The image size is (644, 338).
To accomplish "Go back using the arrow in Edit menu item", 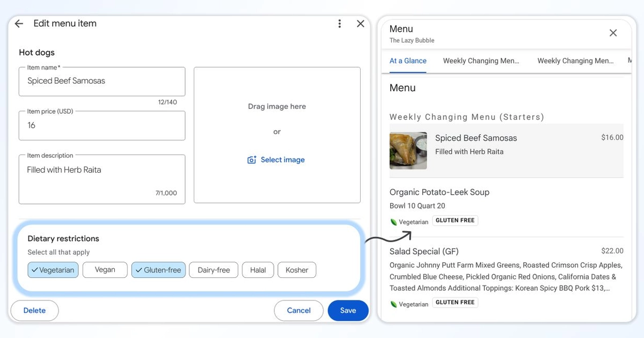I will tap(19, 24).
